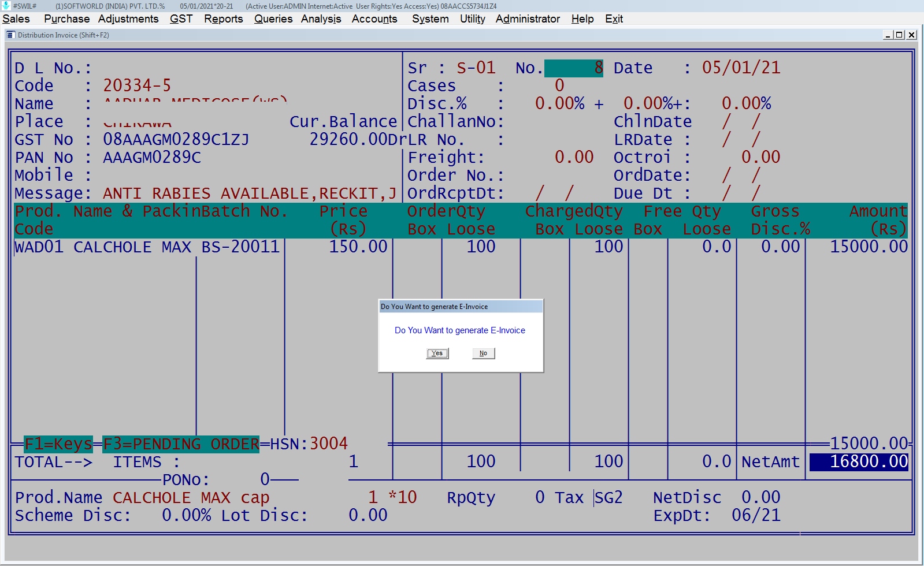The height and width of the screenshot is (566, 924).
Task: Click the SWIL application icon in title bar
Action: pos(6,6)
